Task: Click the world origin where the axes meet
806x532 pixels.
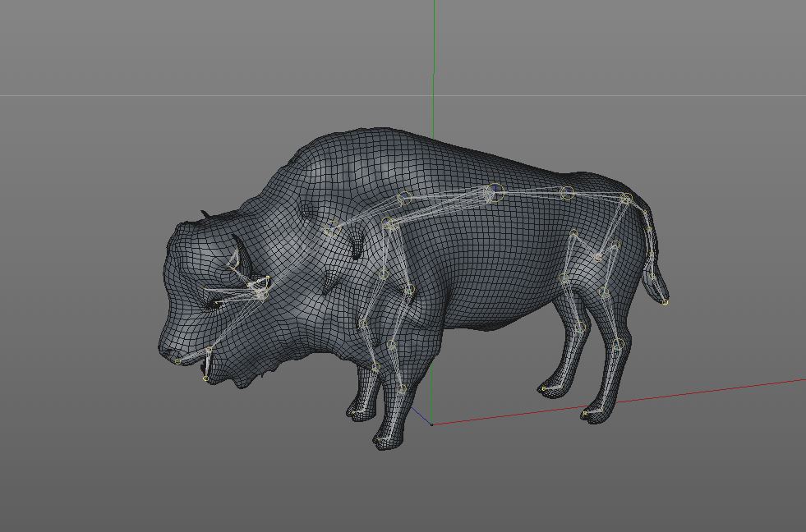Action: (431, 424)
